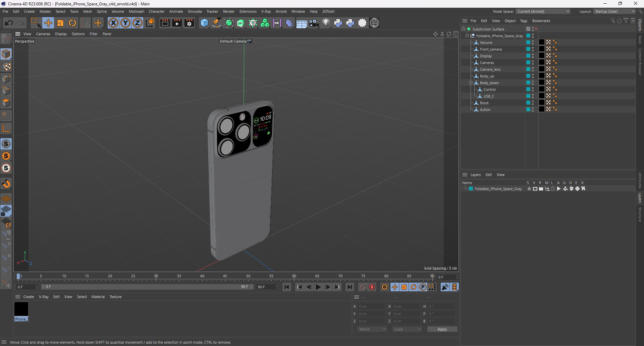Click the Axis L-shaped icon in sidebar
This screenshot has width=644, height=346.
pyautogui.click(x=6, y=128)
